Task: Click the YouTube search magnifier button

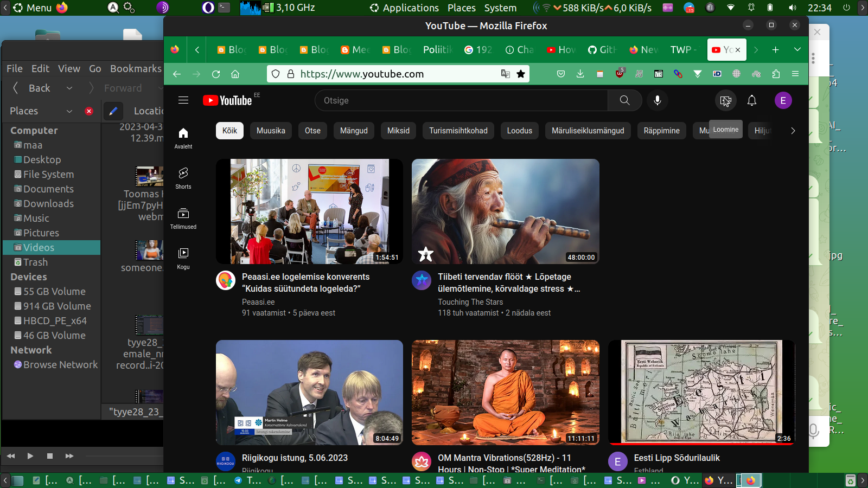Action: tap(624, 100)
